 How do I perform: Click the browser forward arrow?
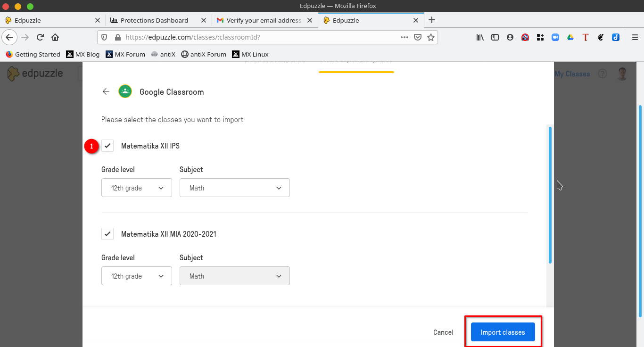click(25, 37)
